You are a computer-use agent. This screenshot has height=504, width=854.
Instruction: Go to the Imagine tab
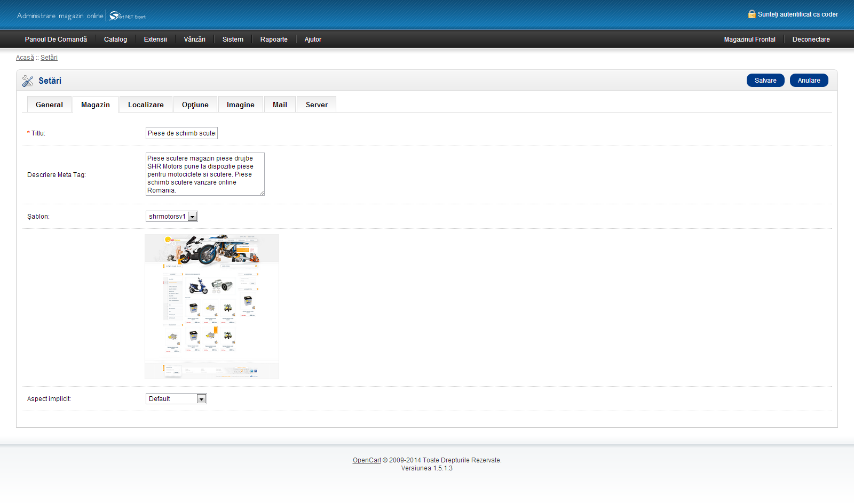[x=240, y=105]
